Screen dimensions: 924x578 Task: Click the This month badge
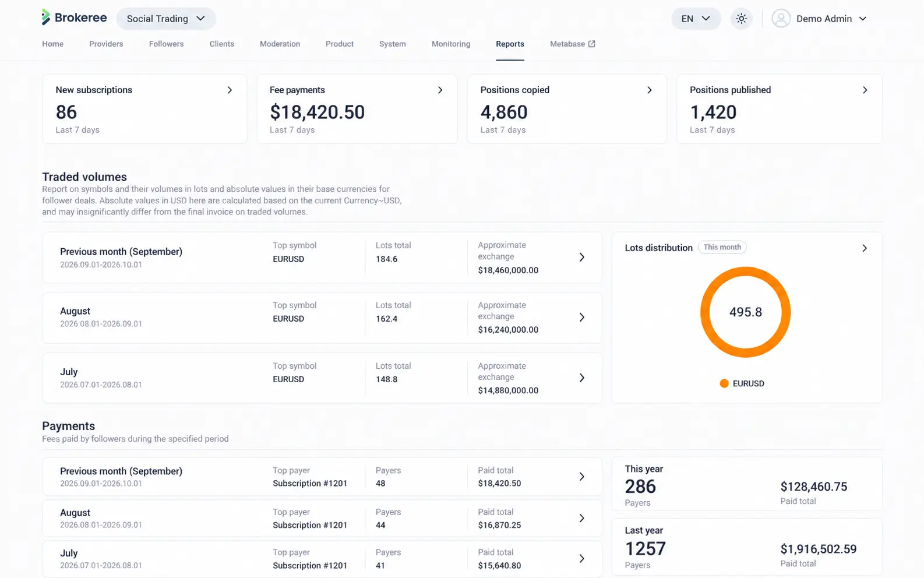pyautogui.click(x=722, y=247)
